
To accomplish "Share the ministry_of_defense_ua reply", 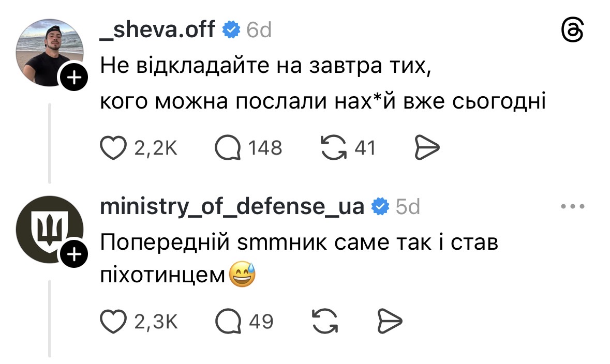I will 390,322.
